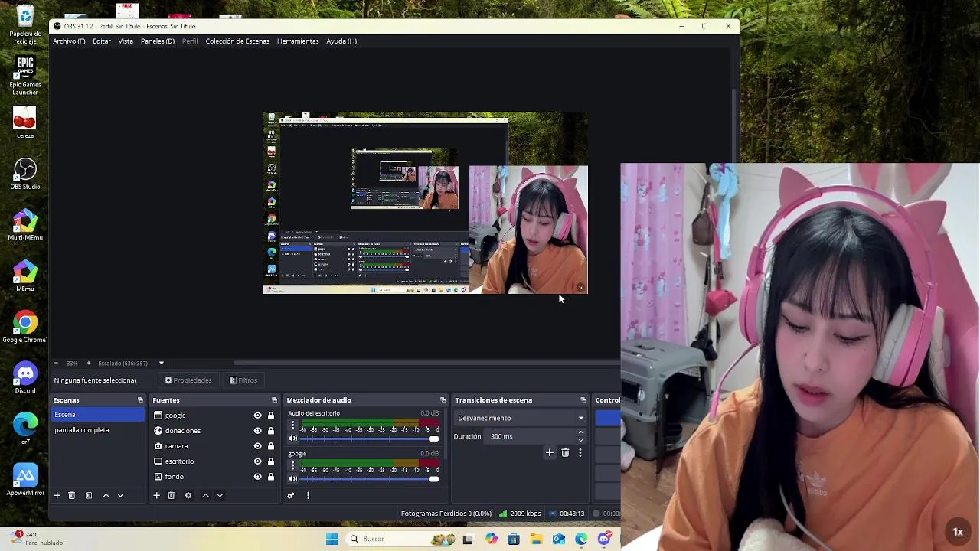
Task: Open ApowerMirror desktop shortcut
Action: pos(25,480)
